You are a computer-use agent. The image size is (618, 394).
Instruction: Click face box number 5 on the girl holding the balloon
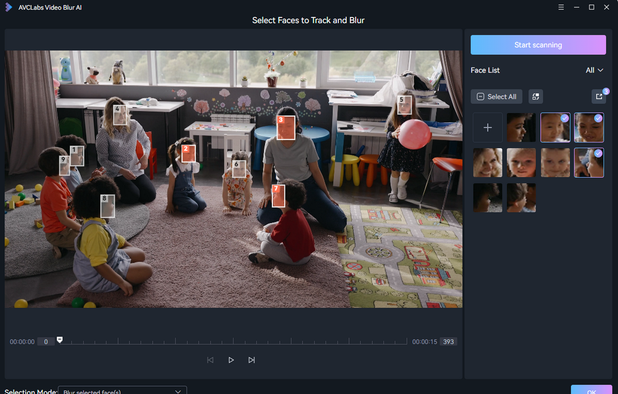404,105
